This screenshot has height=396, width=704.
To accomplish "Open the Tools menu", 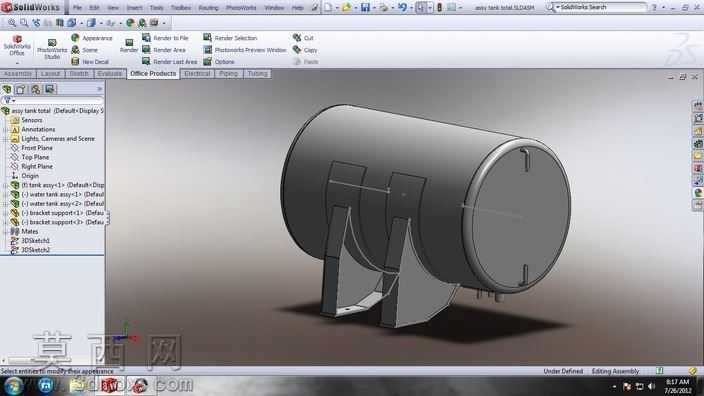I will coord(156,8).
